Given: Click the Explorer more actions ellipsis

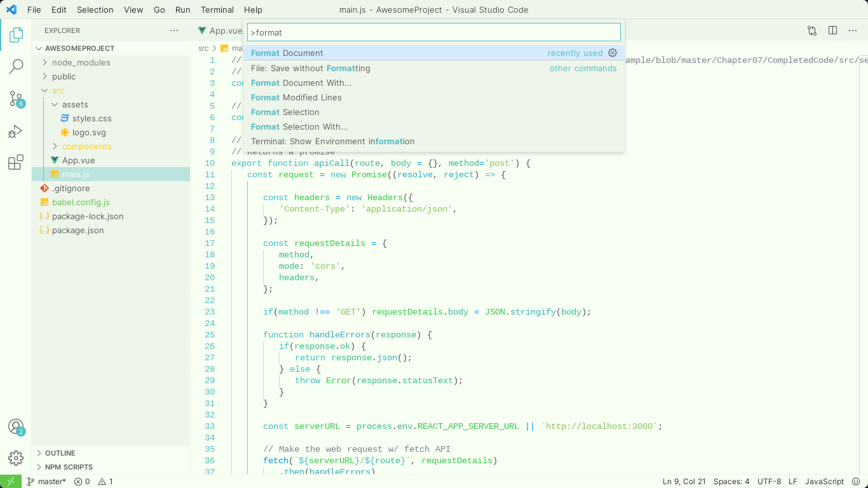Looking at the screenshot, I should [174, 30].
